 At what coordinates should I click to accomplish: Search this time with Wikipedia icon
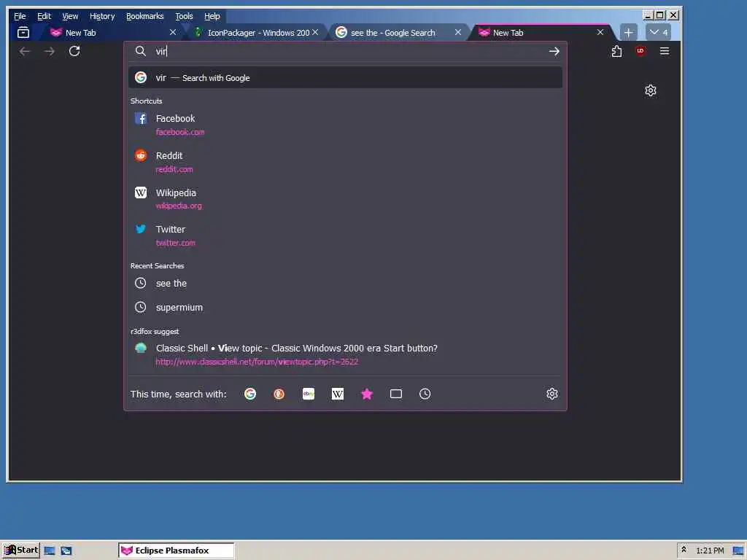pyautogui.click(x=338, y=394)
